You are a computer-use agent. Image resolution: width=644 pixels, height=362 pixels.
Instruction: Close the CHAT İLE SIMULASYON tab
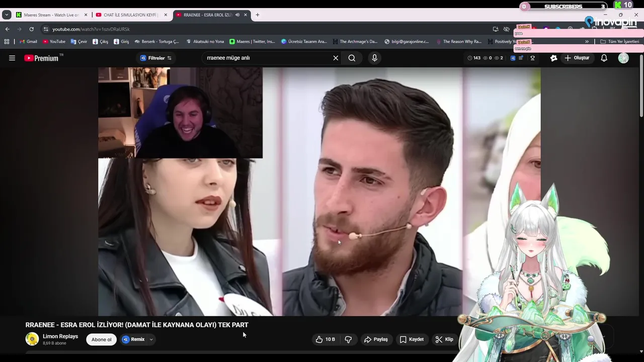pos(166,15)
